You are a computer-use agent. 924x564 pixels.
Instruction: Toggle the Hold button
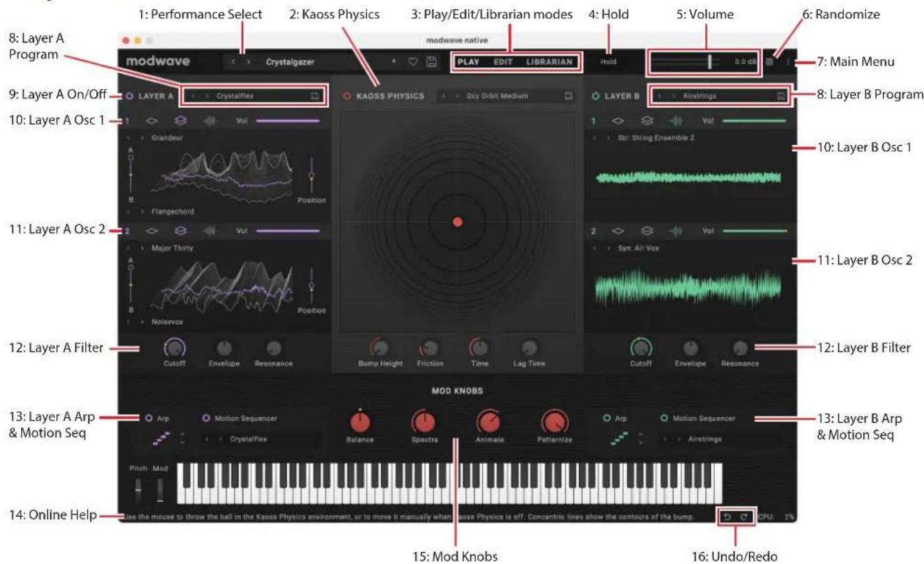[x=609, y=62]
